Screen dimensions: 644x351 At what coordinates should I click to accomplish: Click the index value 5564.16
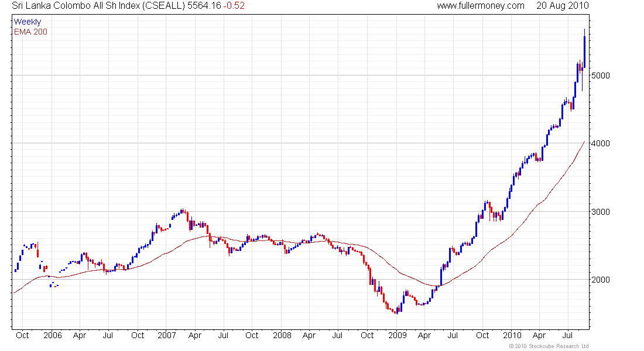point(204,6)
